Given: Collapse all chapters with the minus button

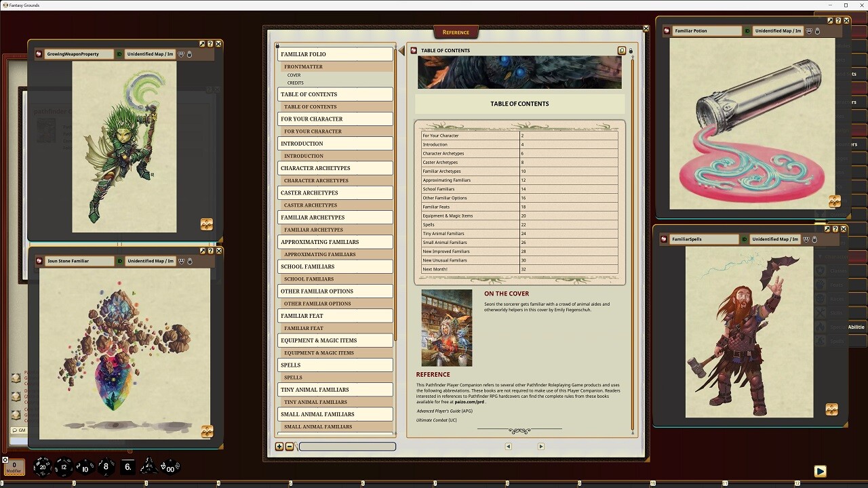Looking at the screenshot, I should 289,446.
